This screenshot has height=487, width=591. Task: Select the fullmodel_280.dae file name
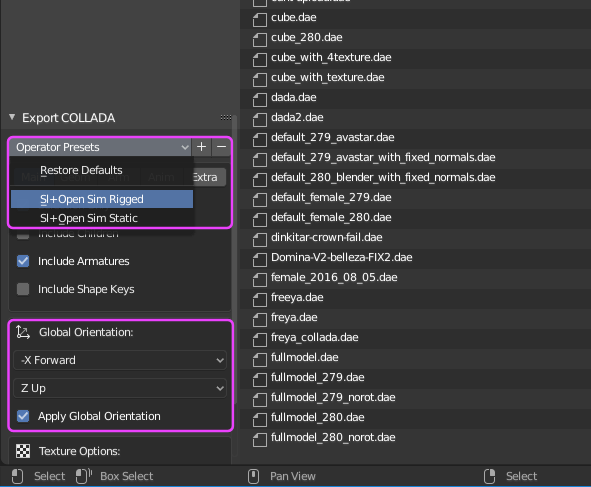click(318, 417)
